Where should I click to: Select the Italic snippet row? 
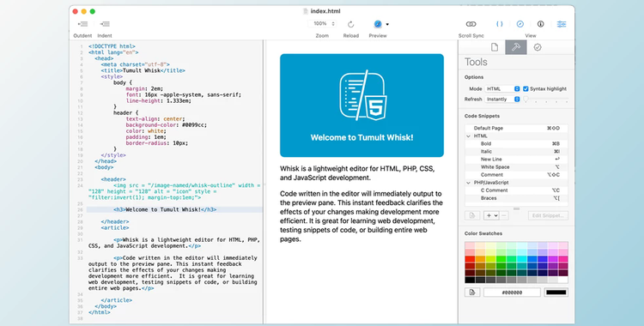pyautogui.click(x=516, y=152)
